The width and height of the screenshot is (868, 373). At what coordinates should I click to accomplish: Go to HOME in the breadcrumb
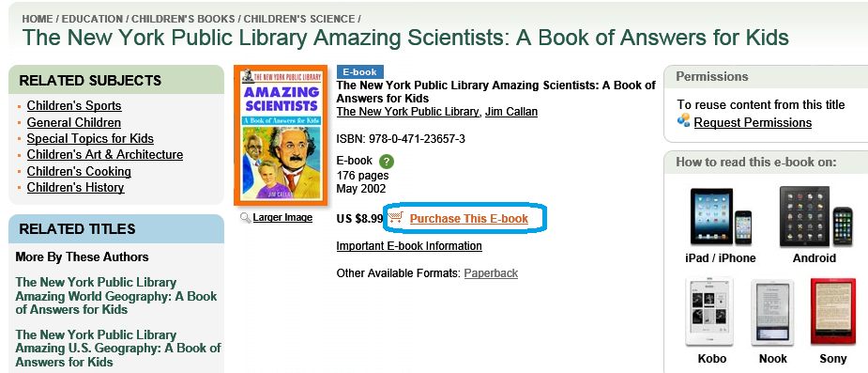[x=38, y=19]
